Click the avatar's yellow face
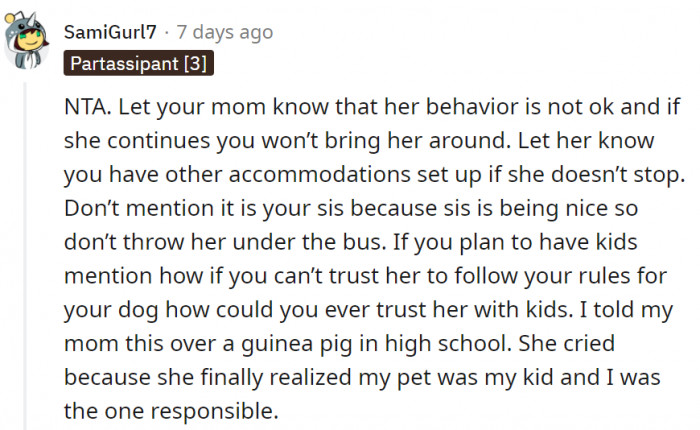This screenshot has height=430, width=700. [31, 40]
